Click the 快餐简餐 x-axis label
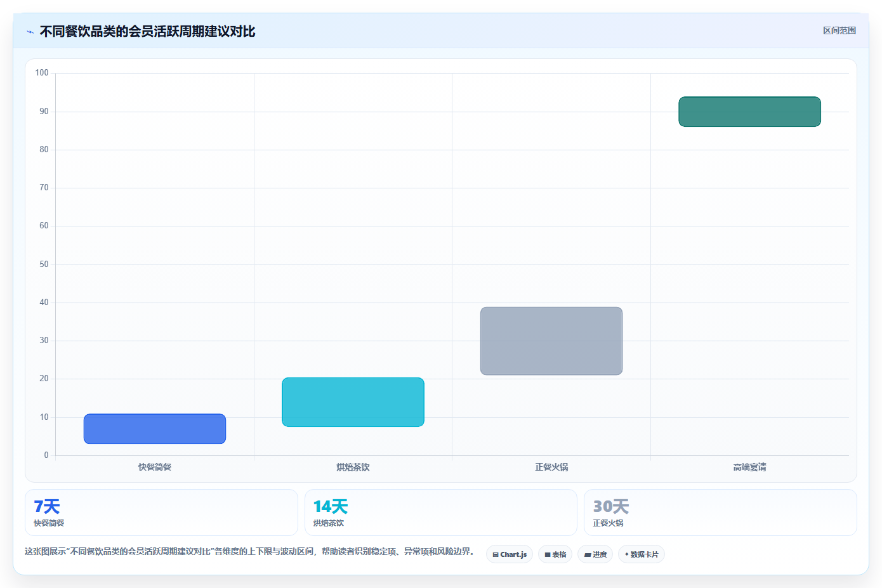Image resolution: width=882 pixels, height=588 pixels. click(155, 467)
